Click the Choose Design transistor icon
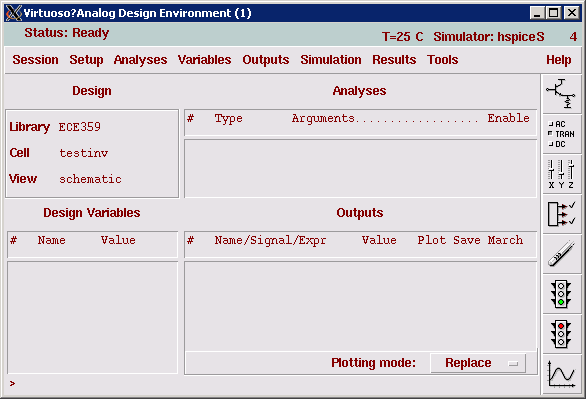This screenshot has width=586, height=399. (x=561, y=94)
